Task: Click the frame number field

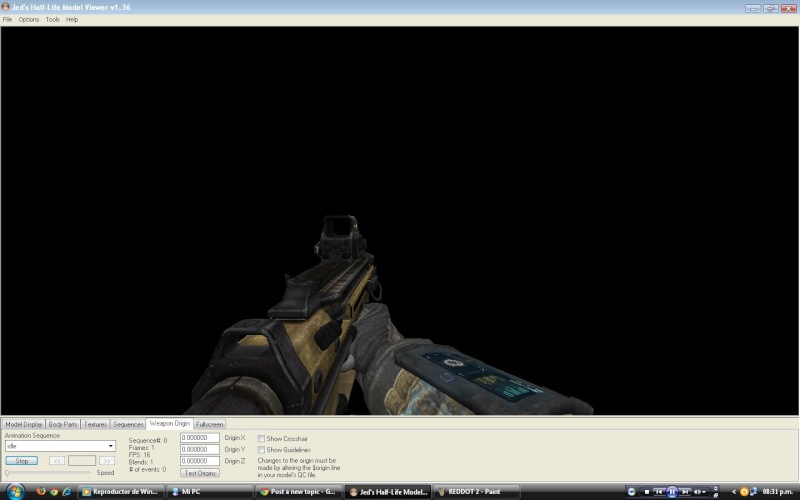Action: click(x=82, y=461)
